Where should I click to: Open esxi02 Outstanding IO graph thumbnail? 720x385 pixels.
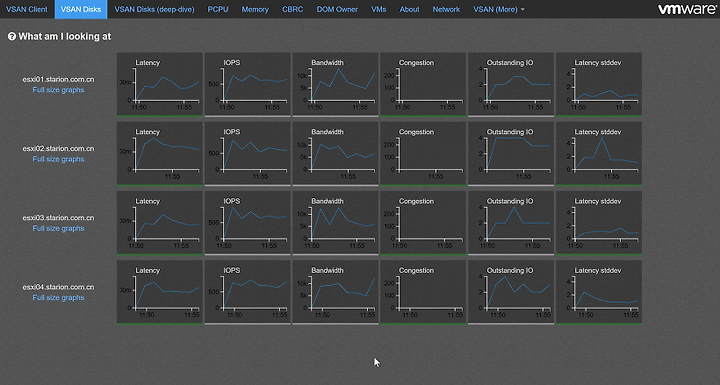click(x=511, y=153)
